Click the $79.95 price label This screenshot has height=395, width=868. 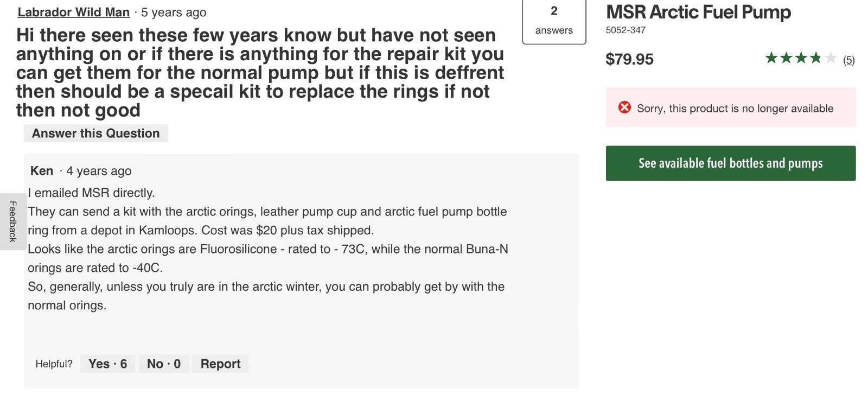click(x=629, y=59)
